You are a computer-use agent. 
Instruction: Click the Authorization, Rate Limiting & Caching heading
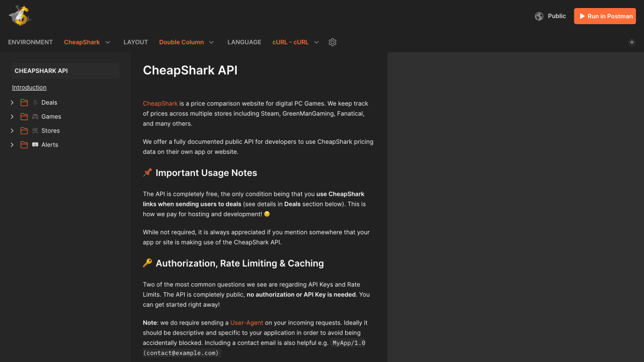click(x=240, y=263)
